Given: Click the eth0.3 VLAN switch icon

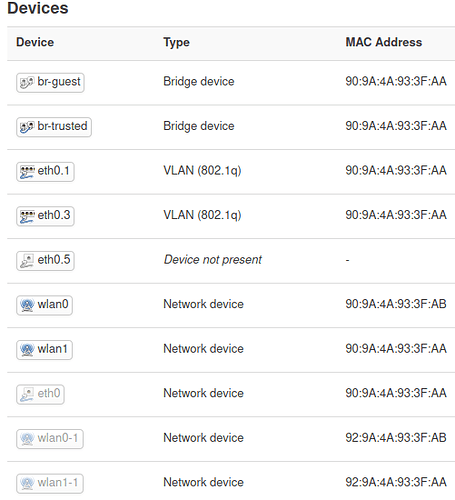Looking at the screenshot, I should point(27,216).
